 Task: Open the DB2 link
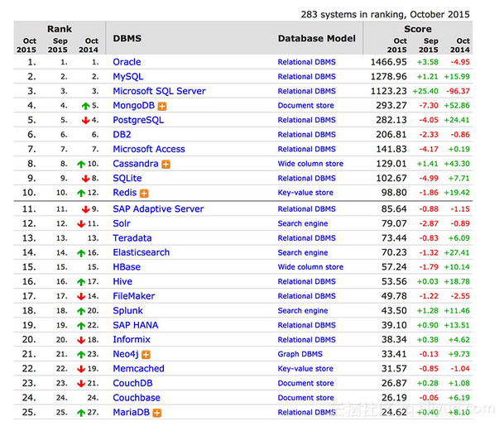[122, 135]
